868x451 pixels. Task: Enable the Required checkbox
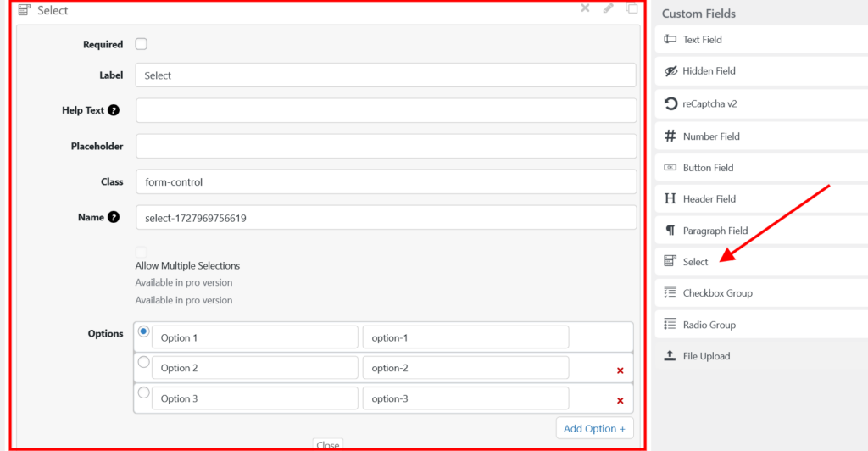pyautogui.click(x=142, y=44)
